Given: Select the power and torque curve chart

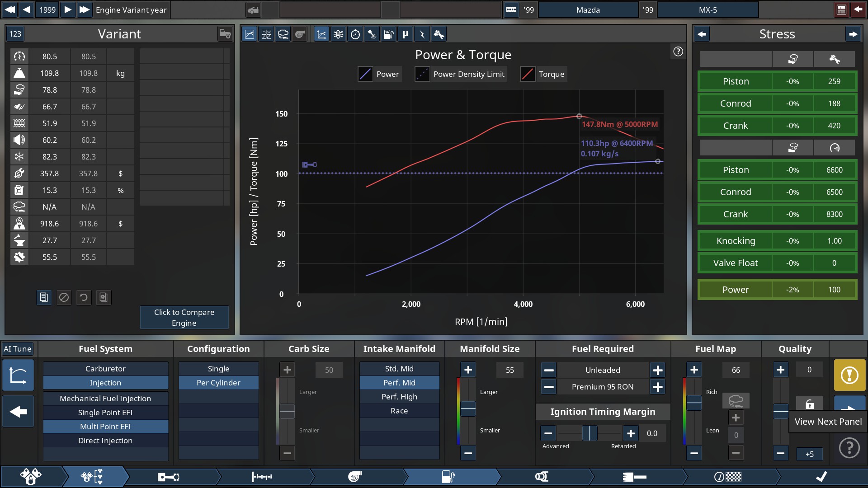Looking at the screenshot, I should (x=321, y=34).
